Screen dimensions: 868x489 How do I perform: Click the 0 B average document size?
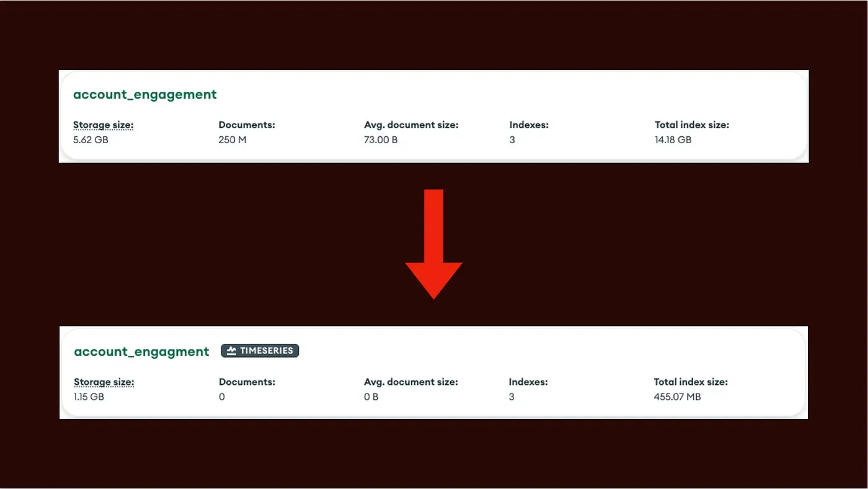[371, 397]
